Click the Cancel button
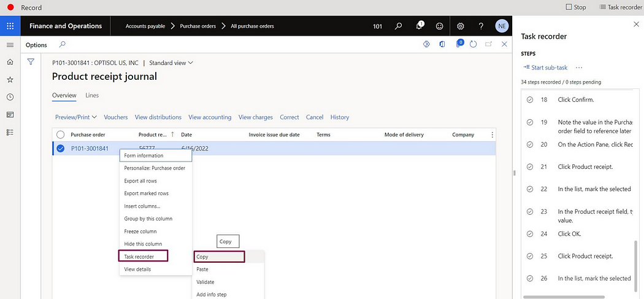The height and width of the screenshot is (299, 644). (315, 117)
